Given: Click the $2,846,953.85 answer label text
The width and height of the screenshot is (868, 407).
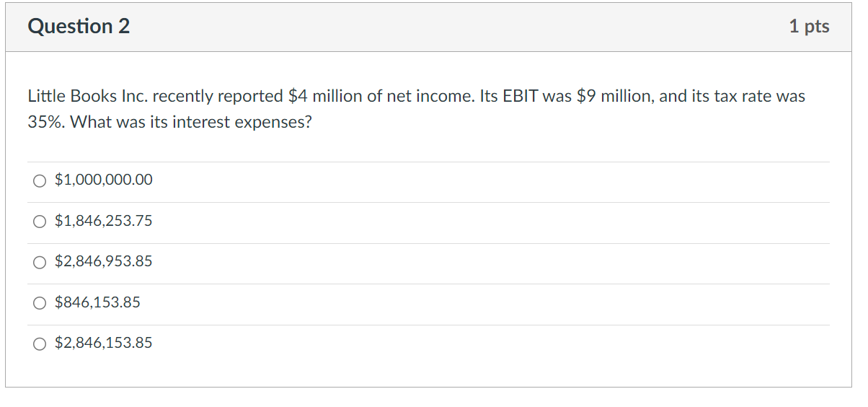Looking at the screenshot, I should pyautogui.click(x=104, y=261).
